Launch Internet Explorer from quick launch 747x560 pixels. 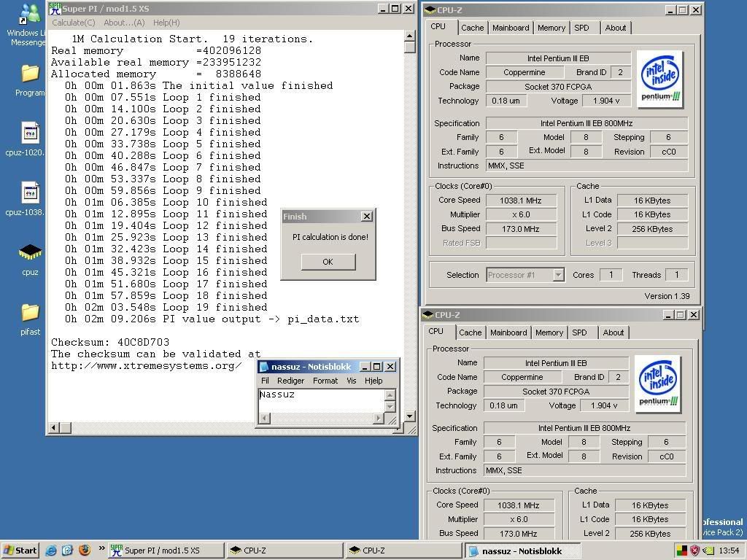pos(51,551)
